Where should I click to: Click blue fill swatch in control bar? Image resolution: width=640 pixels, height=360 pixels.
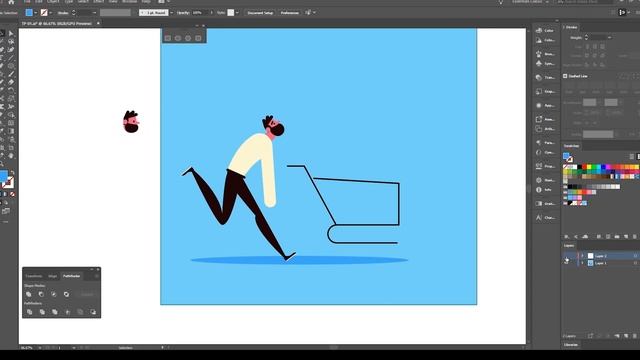point(29,13)
